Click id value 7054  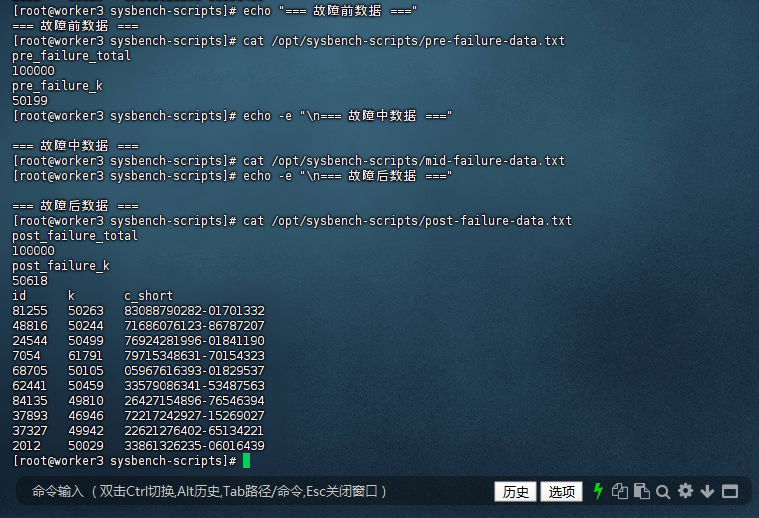[x=26, y=356]
